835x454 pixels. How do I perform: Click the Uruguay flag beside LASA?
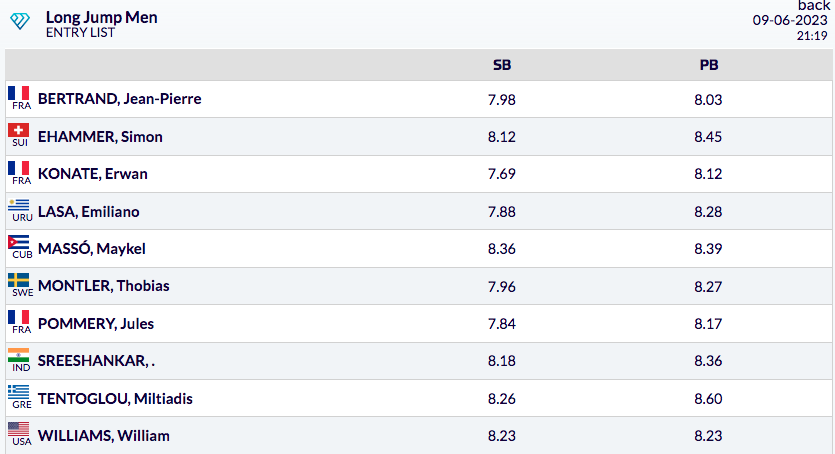click(x=19, y=206)
